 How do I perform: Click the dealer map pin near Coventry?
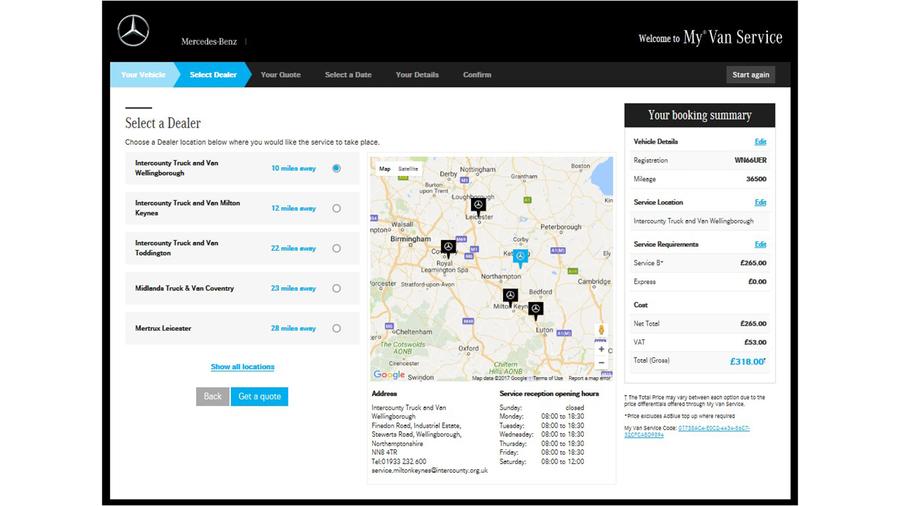pos(448,248)
